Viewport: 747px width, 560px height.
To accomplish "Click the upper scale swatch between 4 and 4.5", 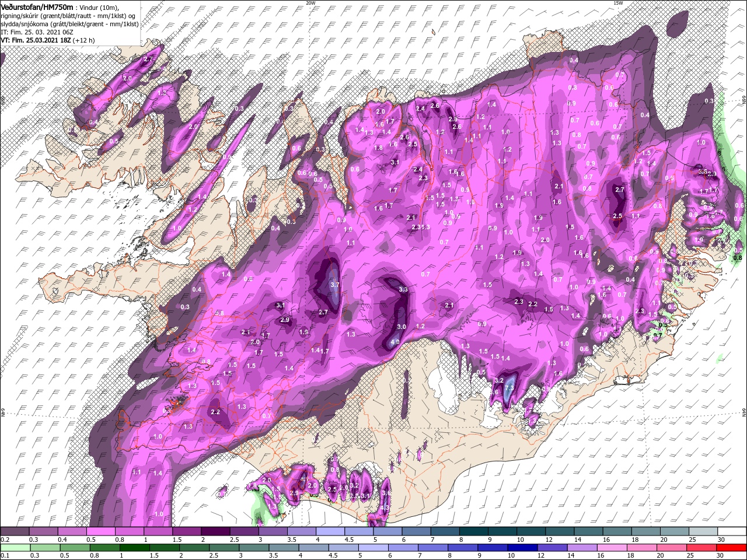I will [330, 531].
